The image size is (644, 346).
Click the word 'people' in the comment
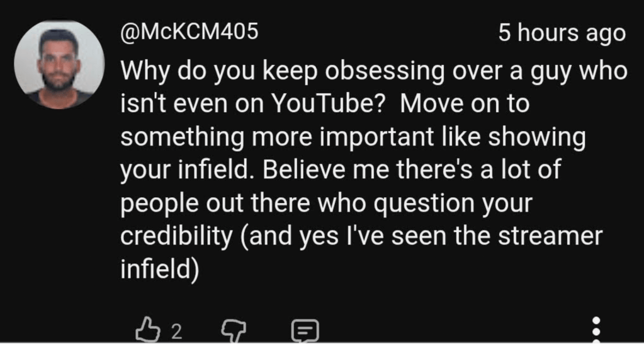159,204
